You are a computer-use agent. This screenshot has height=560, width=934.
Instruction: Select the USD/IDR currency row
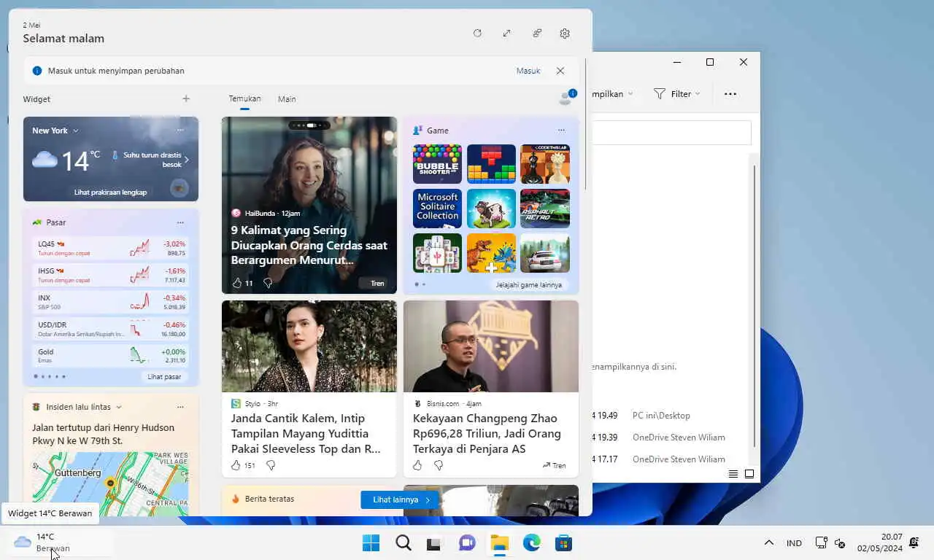coord(111,329)
